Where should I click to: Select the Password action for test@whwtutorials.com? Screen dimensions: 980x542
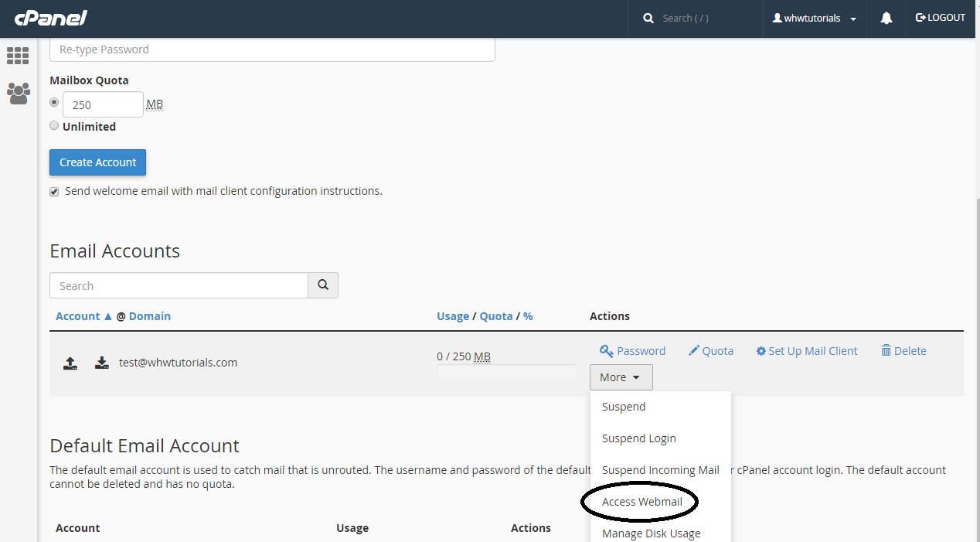click(632, 350)
